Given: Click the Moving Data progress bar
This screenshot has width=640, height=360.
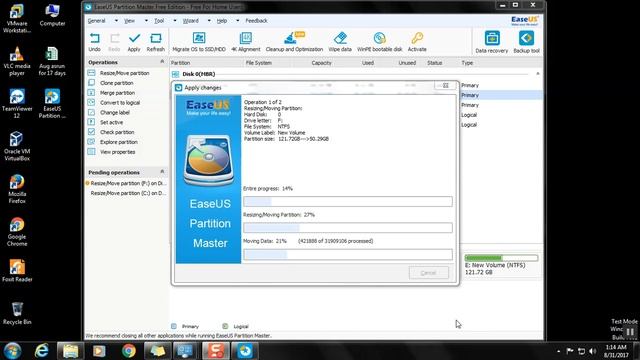Looking at the screenshot, I should (348, 254).
